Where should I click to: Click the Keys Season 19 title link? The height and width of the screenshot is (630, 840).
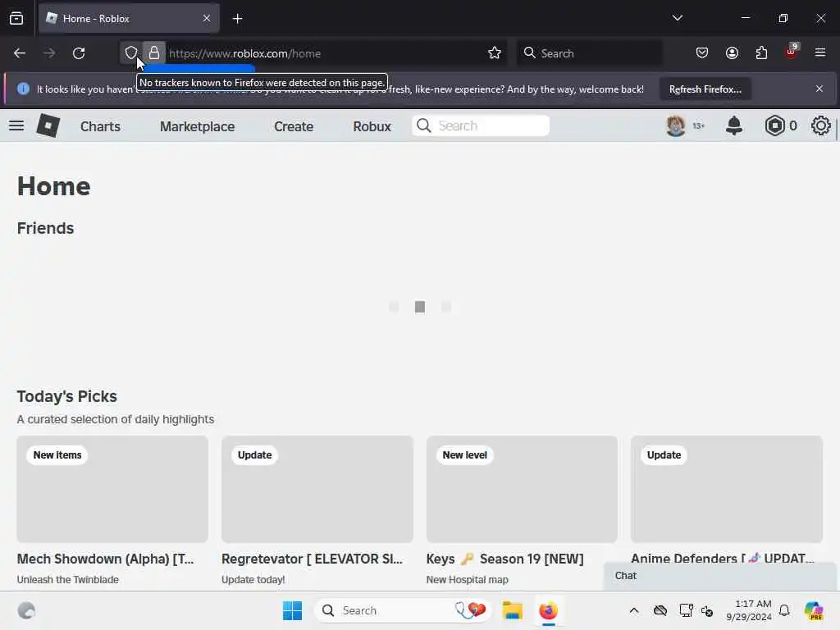(x=504, y=559)
